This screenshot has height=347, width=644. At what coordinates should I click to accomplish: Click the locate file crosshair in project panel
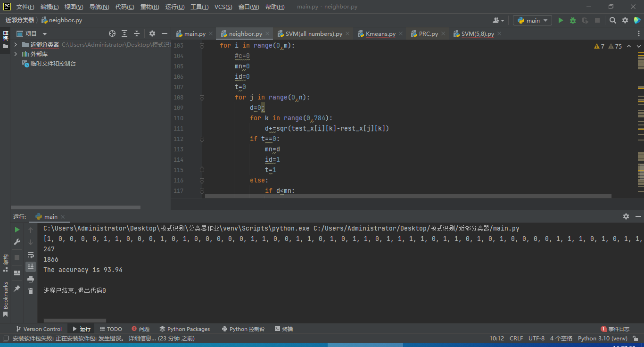[112, 33]
